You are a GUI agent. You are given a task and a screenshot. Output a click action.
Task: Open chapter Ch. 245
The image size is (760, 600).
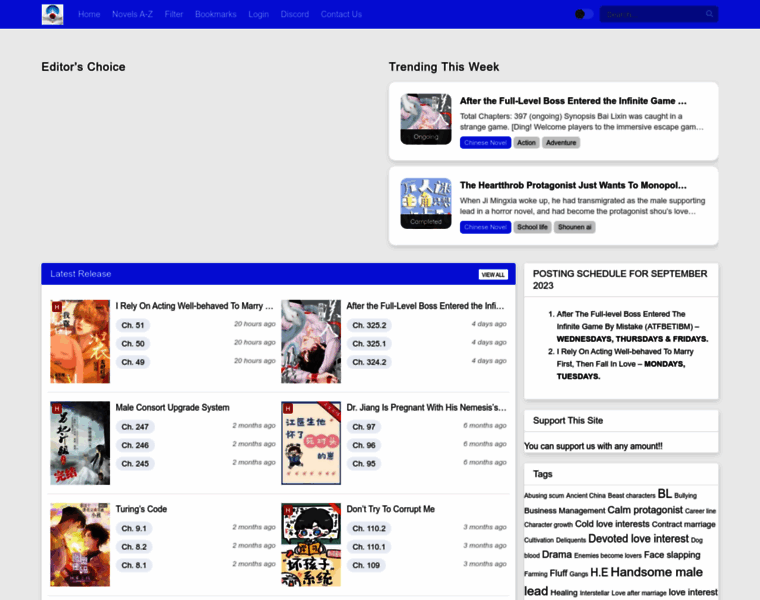pos(135,464)
